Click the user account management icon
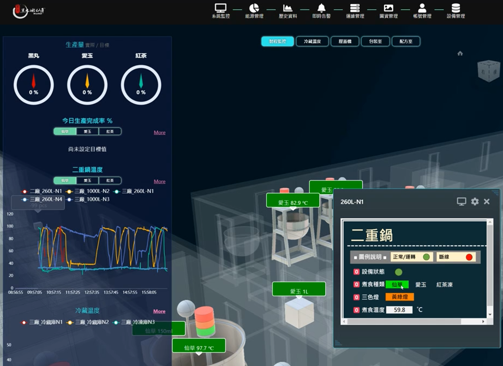 (x=422, y=8)
